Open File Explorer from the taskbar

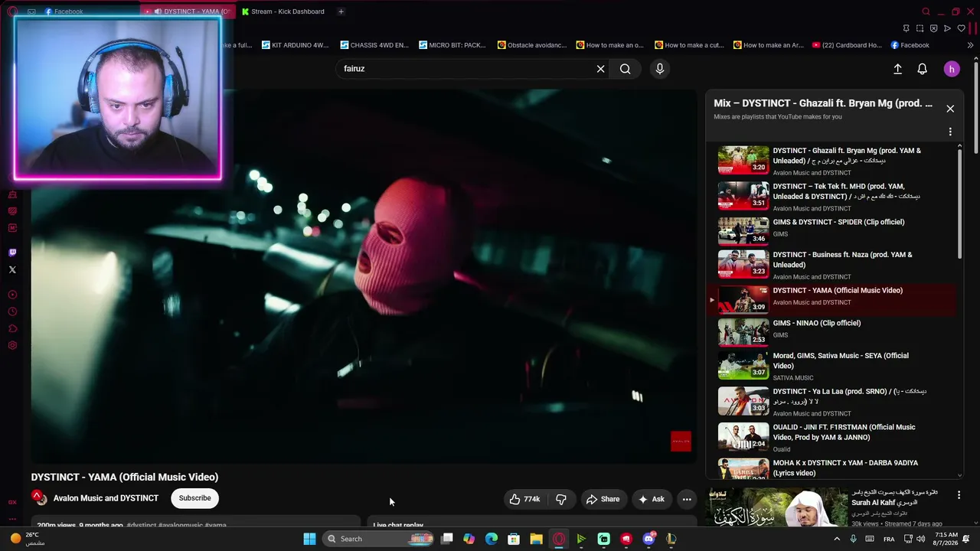point(536,539)
